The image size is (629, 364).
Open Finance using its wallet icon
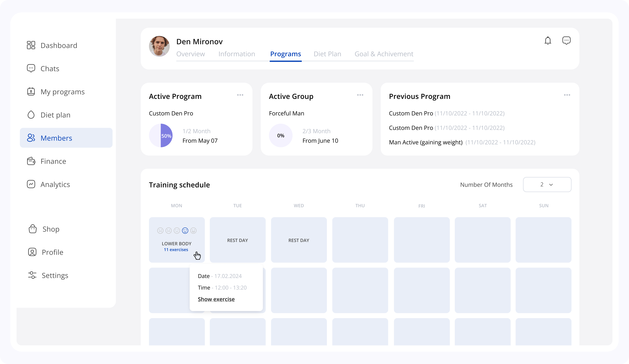click(x=31, y=161)
